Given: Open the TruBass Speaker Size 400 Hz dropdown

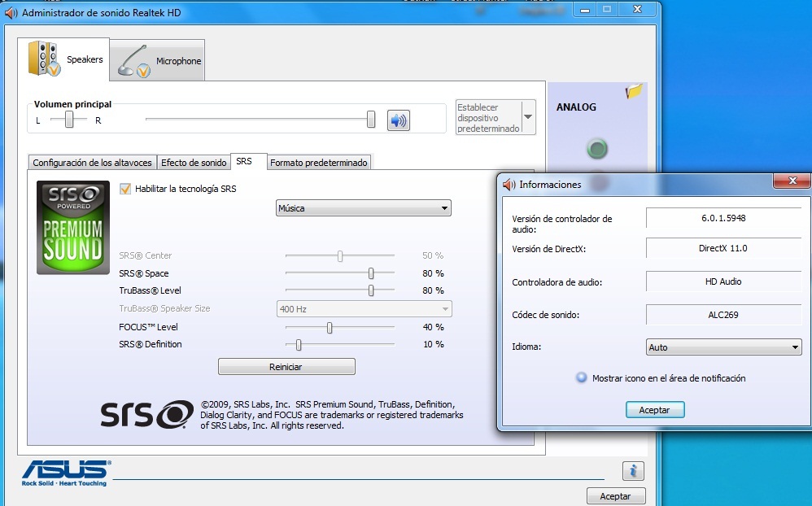Looking at the screenshot, I should [x=364, y=308].
